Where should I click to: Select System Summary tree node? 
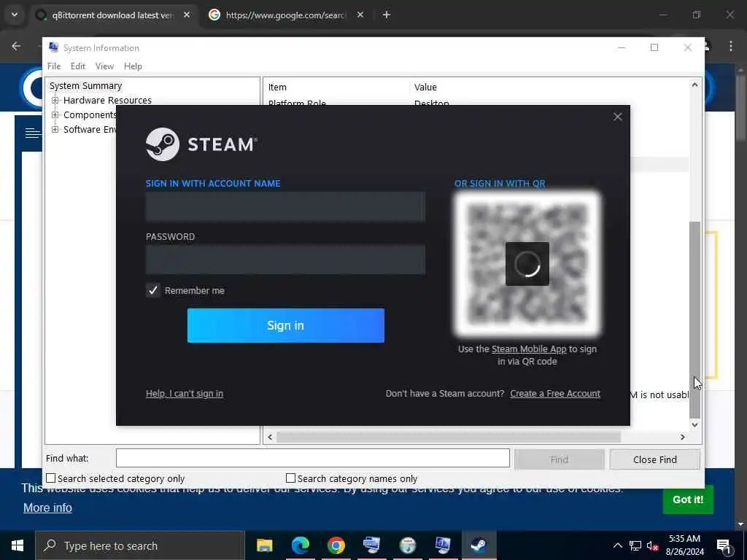pos(86,86)
